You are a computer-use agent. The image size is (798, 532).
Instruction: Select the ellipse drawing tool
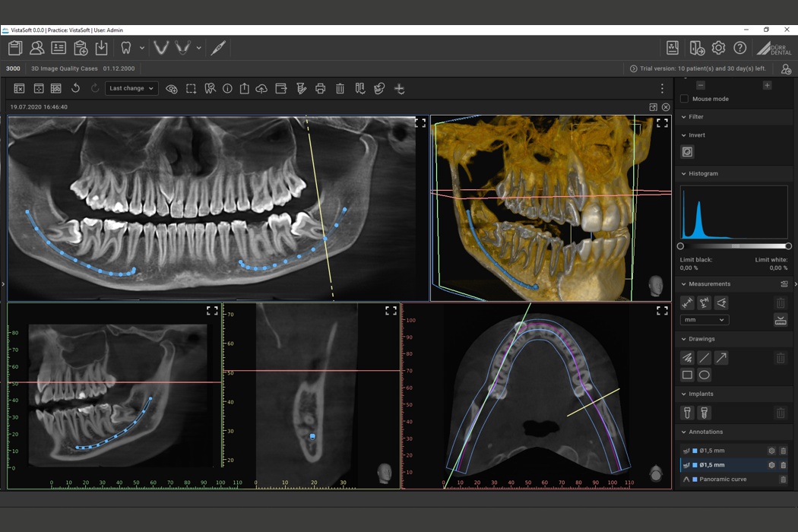click(x=704, y=375)
